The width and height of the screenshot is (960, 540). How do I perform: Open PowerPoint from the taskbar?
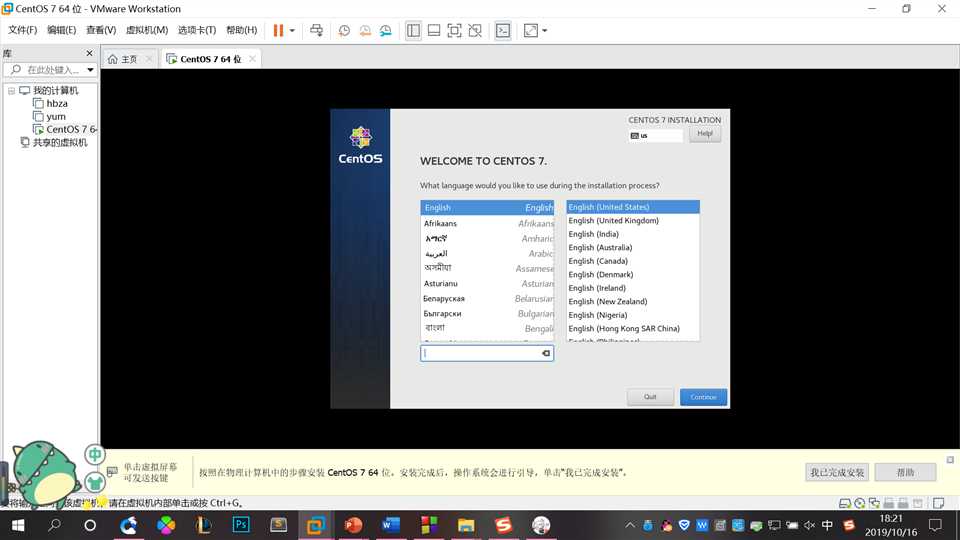[x=353, y=525]
